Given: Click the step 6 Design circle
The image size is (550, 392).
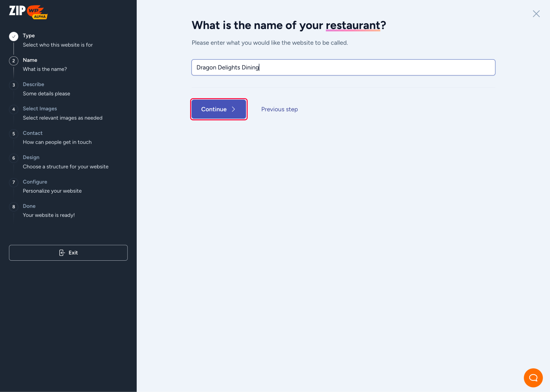Looking at the screenshot, I should (x=14, y=158).
